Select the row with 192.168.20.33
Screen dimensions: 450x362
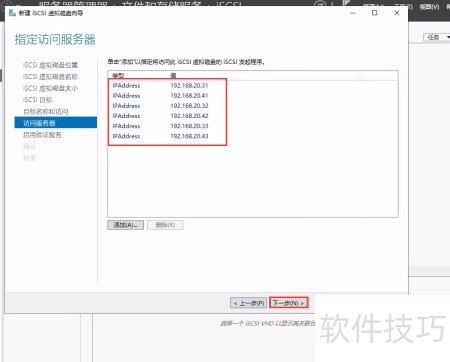(x=253, y=126)
